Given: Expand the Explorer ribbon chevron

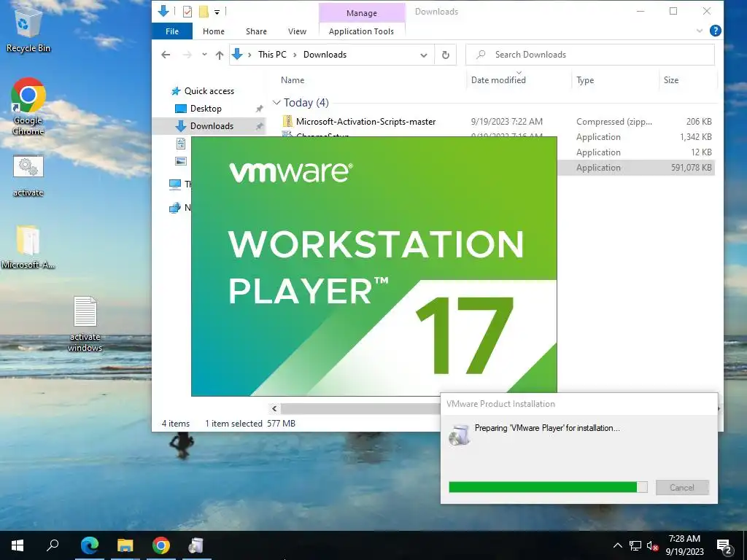Looking at the screenshot, I should [x=700, y=31].
